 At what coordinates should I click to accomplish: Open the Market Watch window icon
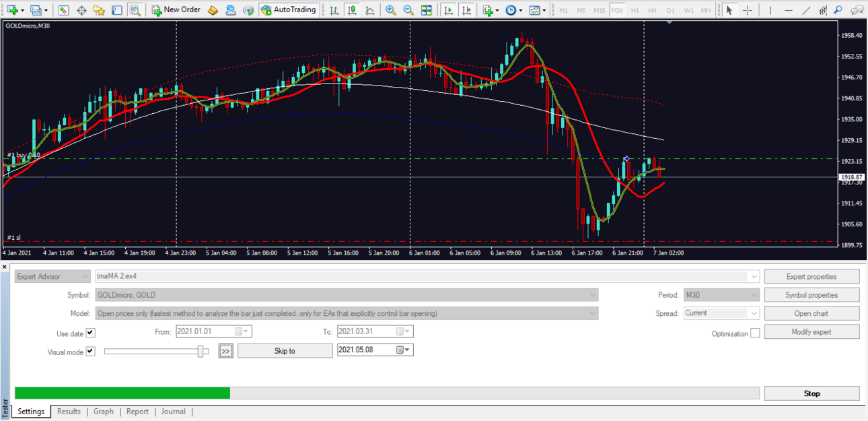pyautogui.click(x=63, y=10)
